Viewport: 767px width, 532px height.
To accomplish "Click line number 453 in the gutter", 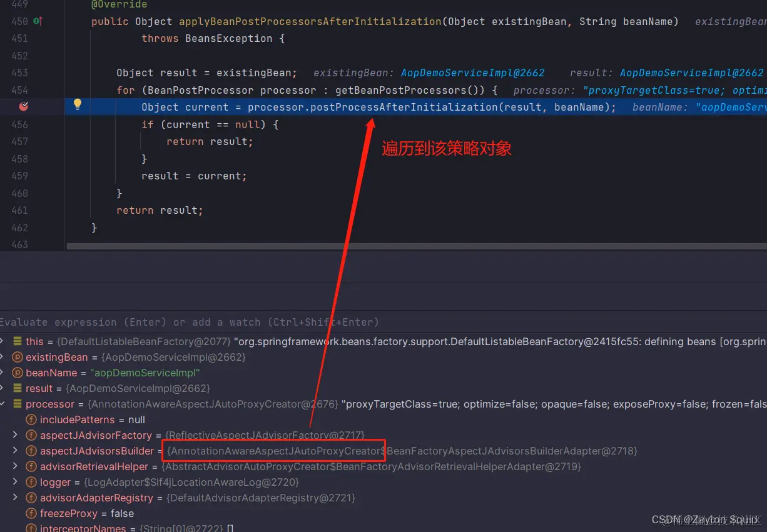I will point(19,73).
